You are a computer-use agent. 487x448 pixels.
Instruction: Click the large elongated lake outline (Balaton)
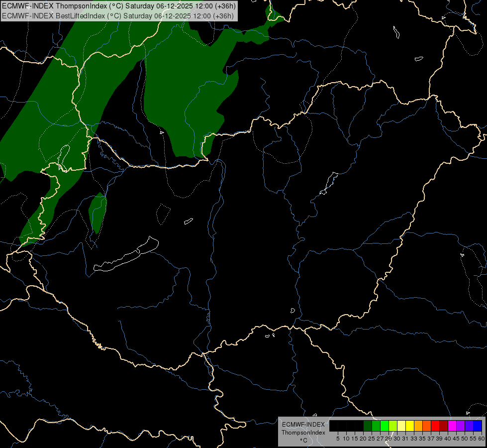point(126,255)
